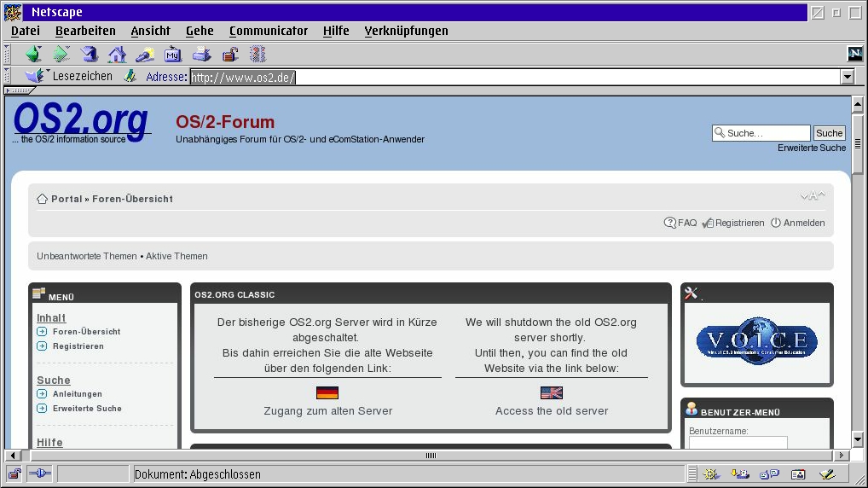Click the Stop traffic light icon
This screenshot has height=488, width=868.
[258, 55]
